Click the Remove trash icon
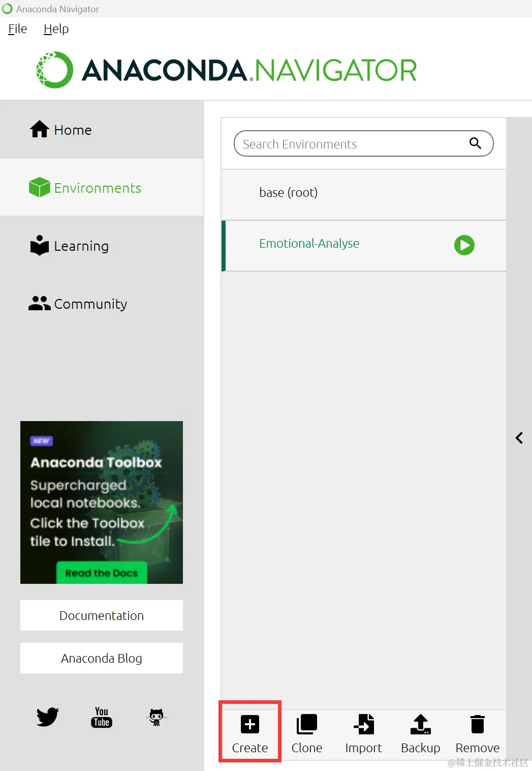Screen dimensions: 532x771 (x=478, y=724)
